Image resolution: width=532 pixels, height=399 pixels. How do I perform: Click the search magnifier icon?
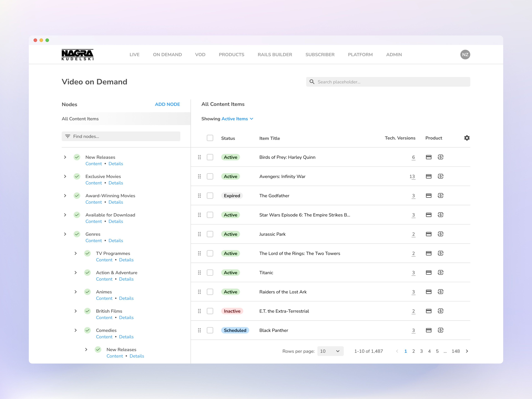pyautogui.click(x=312, y=82)
